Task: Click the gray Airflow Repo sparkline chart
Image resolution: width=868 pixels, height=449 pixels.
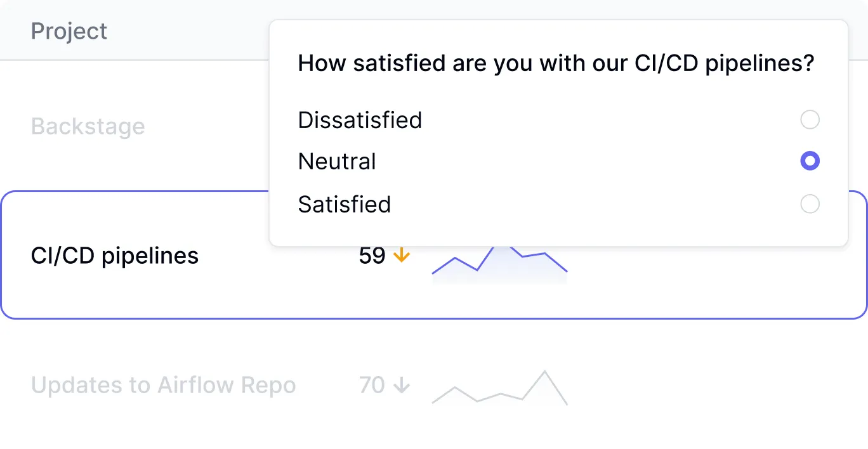Action: (x=499, y=389)
